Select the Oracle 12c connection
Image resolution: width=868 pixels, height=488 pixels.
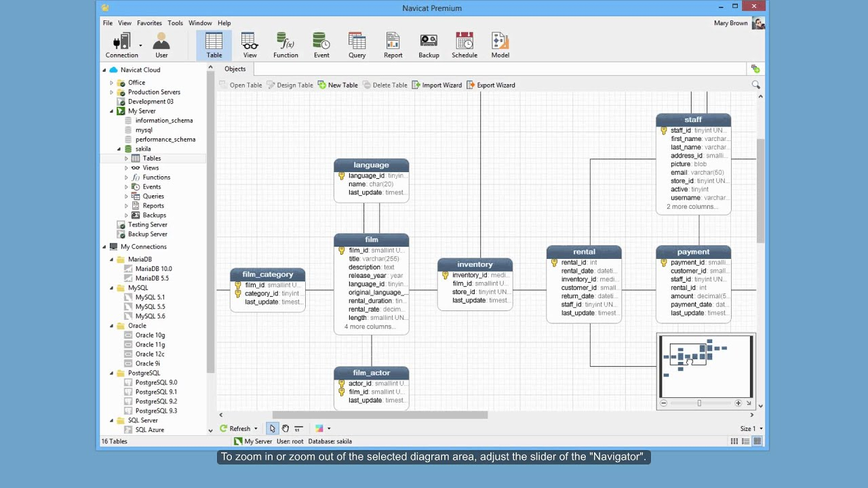pyautogui.click(x=150, y=354)
